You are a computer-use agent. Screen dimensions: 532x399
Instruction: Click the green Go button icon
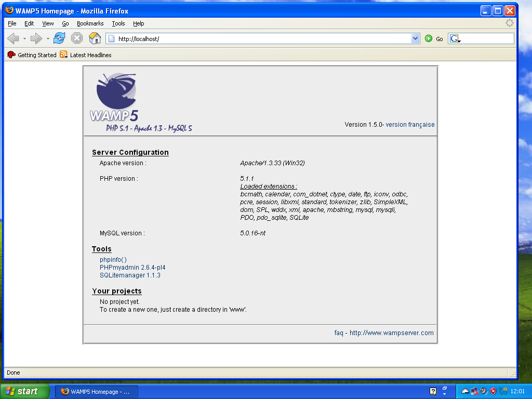pyautogui.click(x=429, y=38)
